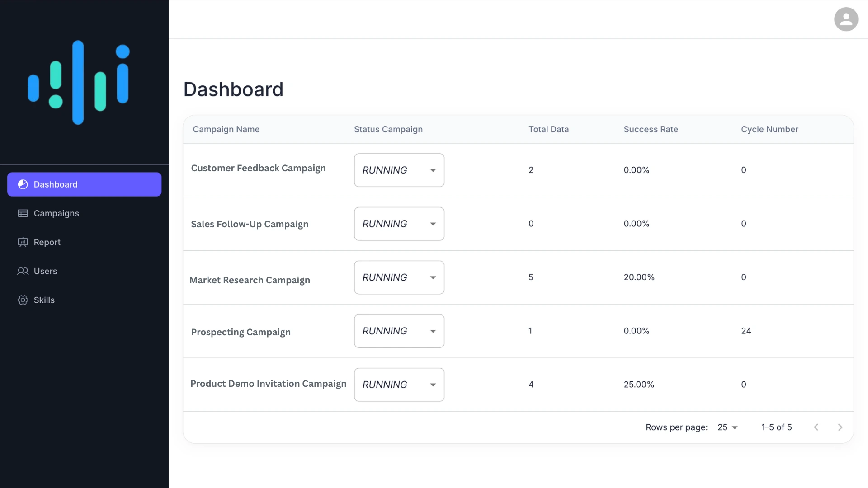Go to next page arrow
868x488 pixels.
click(x=840, y=427)
